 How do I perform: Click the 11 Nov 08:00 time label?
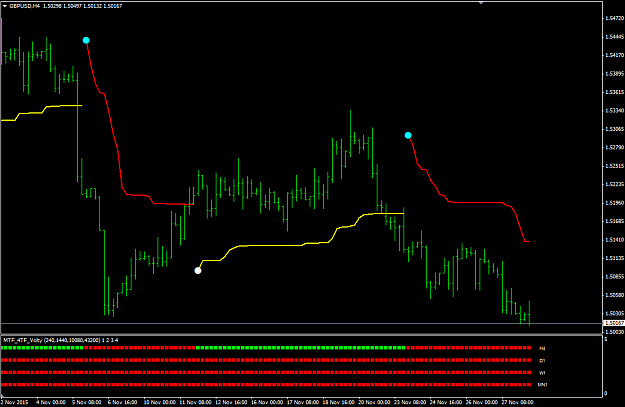195,402
